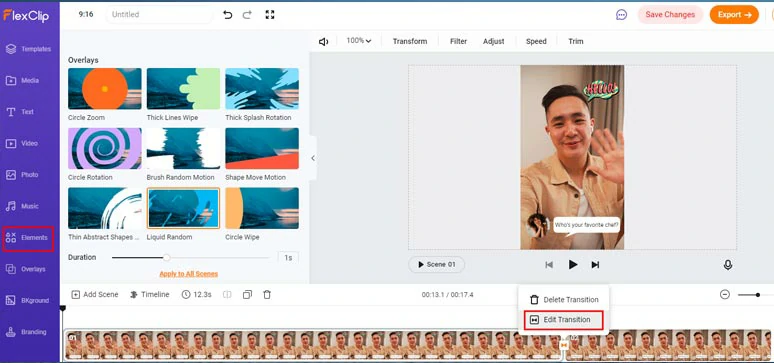This screenshot has height=363, width=774.
Task: Click the Export button
Action: [735, 15]
